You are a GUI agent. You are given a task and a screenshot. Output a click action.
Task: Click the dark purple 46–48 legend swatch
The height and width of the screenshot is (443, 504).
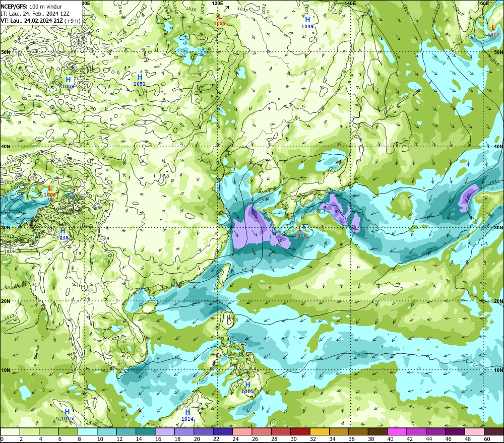pos(455,431)
